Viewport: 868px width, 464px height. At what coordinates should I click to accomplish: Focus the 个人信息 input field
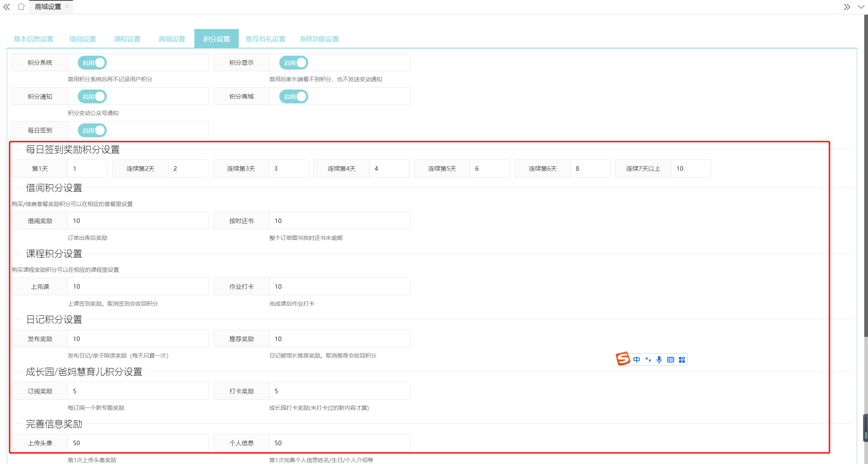point(340,443)
